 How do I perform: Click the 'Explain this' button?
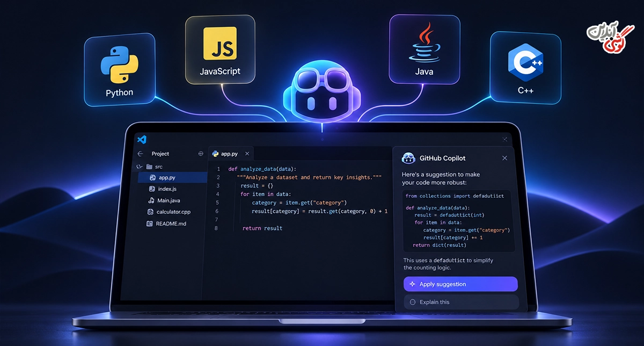(460, 302)
